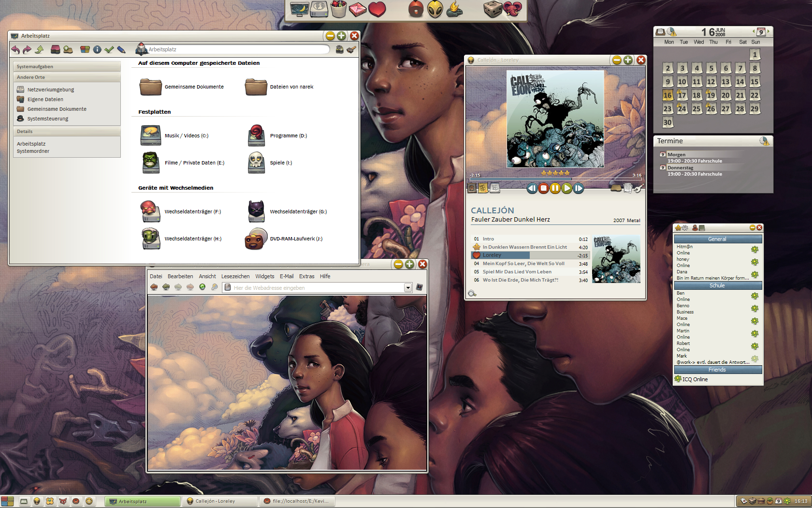Switch to Callejón - Loreley taskbar button
This screenshot has width=812, height=508.
pyautogui.click(x=220, y=501)
